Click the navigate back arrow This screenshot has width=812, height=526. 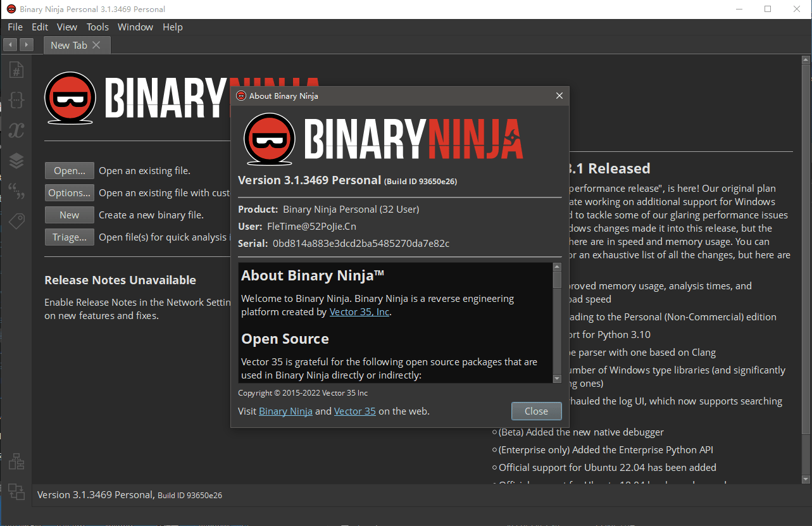coord(10,45)
